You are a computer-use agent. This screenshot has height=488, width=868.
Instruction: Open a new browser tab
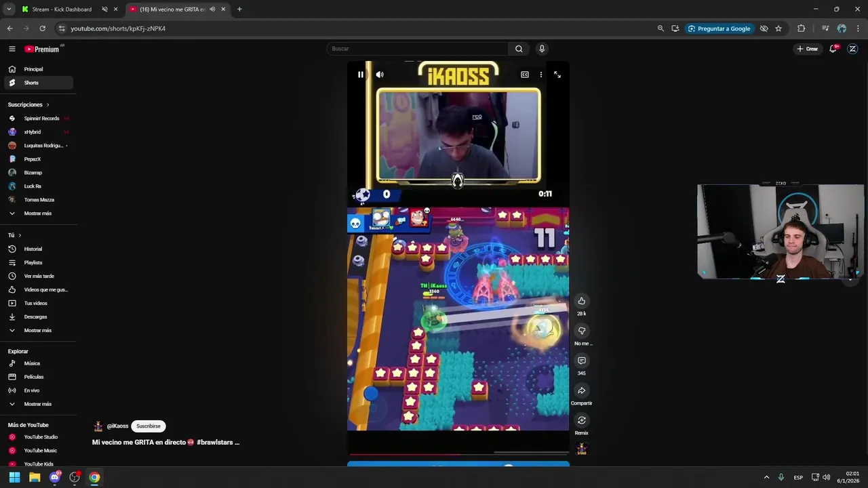[239, 9]
